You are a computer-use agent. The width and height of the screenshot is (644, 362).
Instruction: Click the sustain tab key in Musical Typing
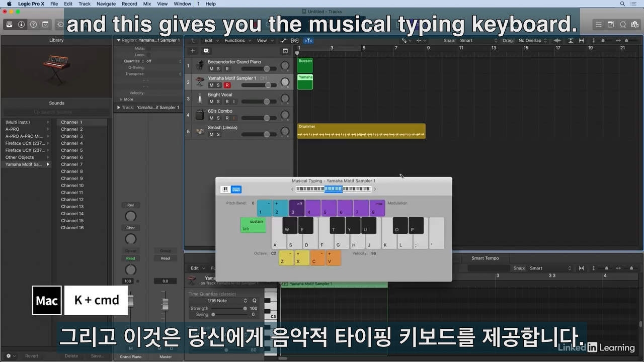coord(253,225)
